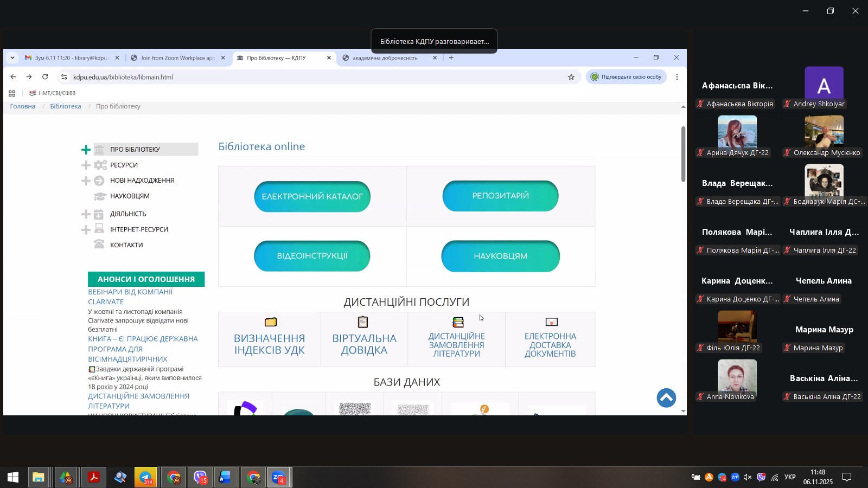Click the page vertical scrollbar thumb
The image size is (868, 488).
coord(683,155)
